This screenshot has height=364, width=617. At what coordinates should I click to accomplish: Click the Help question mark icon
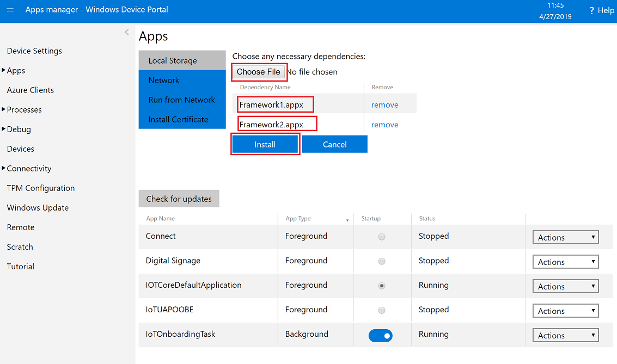tap(591, 11)
